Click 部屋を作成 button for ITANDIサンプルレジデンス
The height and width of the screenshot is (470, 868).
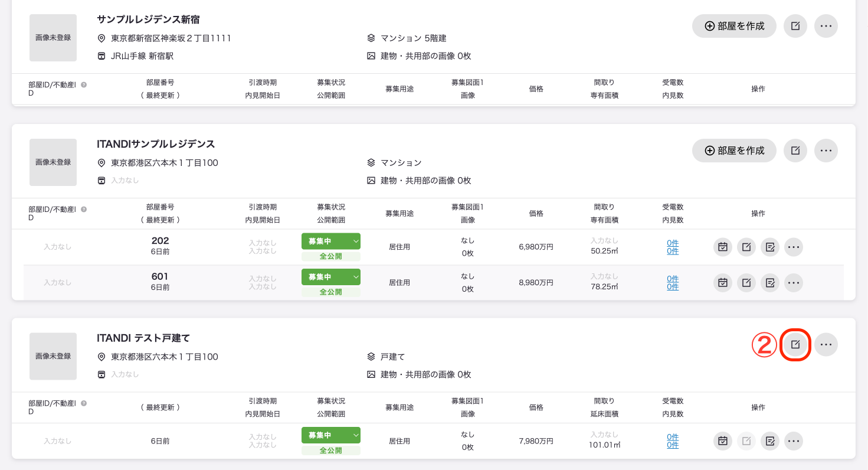click(734, 151)
